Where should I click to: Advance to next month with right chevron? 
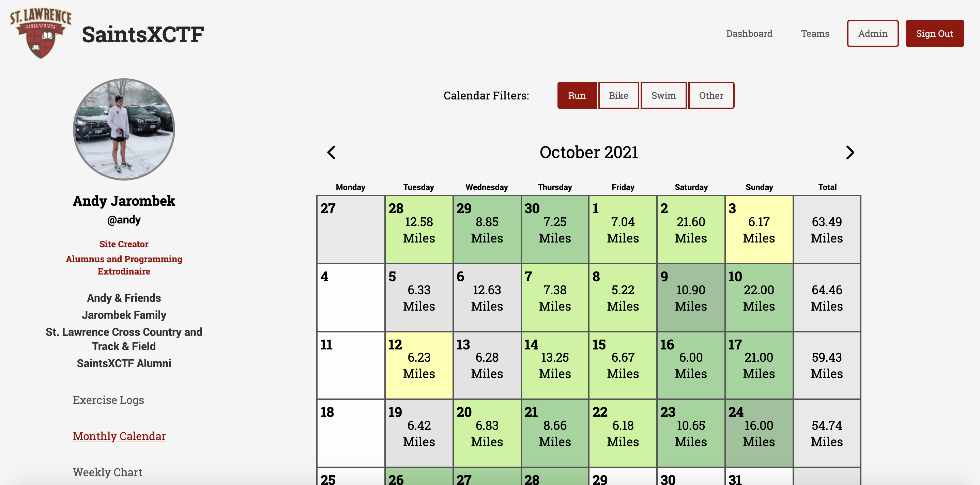coord(850,153)
